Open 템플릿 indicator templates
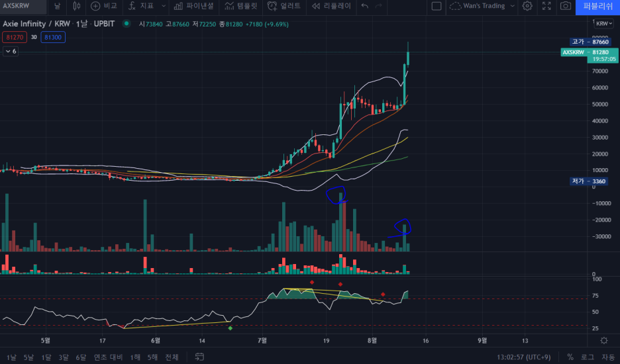620x364 pixels. [241, 6]
